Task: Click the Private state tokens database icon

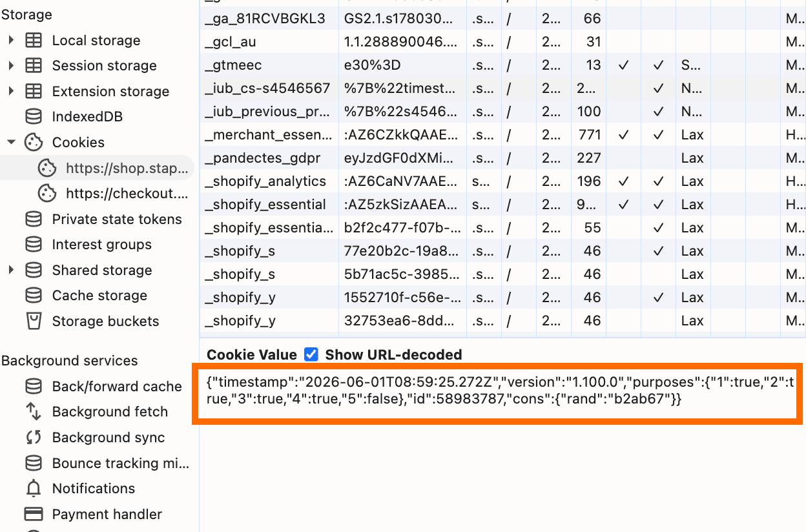Action: click(x=34, y=220)
